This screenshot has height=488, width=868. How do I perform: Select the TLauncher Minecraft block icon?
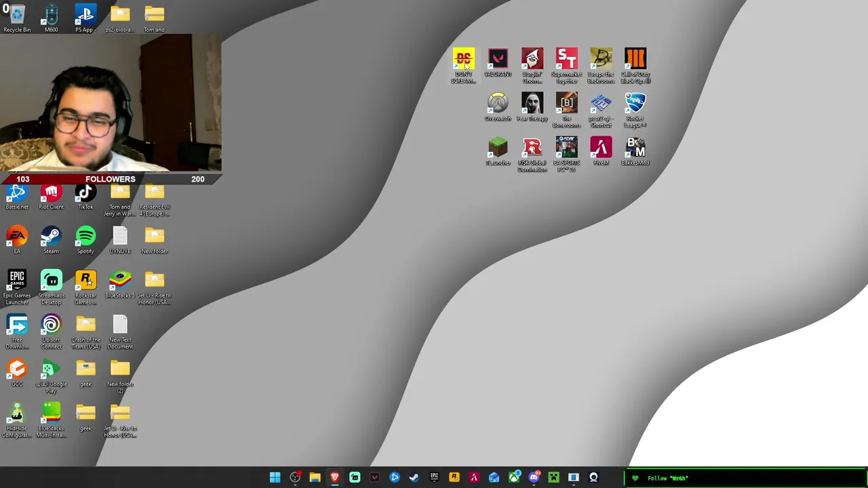tap(498, 151)
